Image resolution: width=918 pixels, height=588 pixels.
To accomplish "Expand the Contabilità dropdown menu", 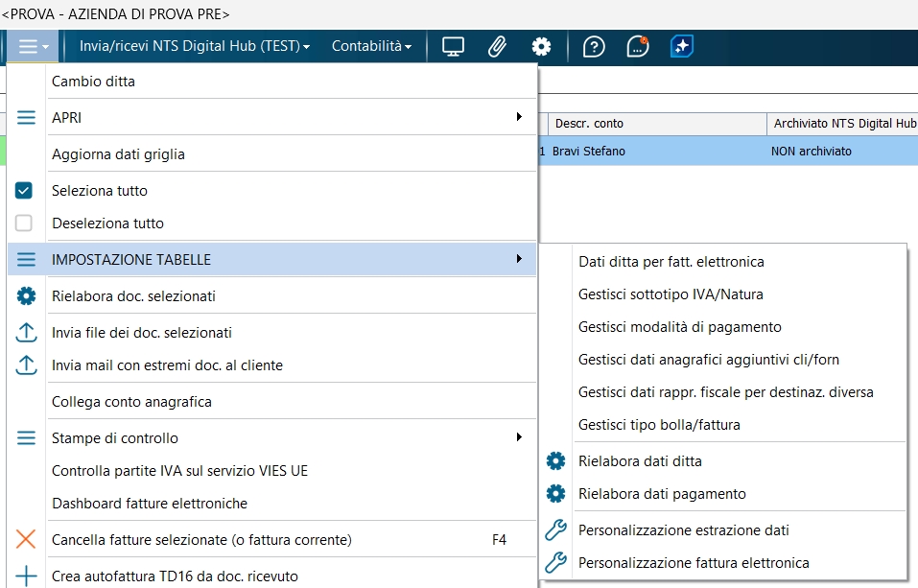I will 371,46.
